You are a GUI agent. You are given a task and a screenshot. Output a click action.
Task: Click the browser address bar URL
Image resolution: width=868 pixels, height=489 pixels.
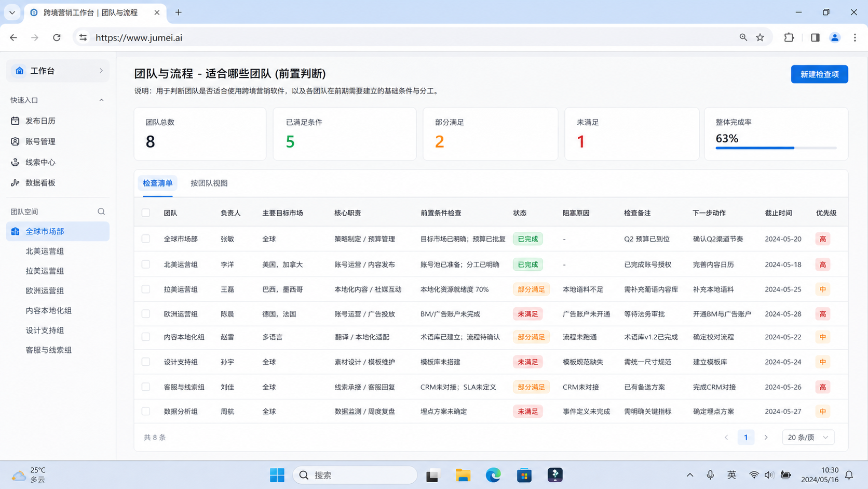(x=139, y=37)
